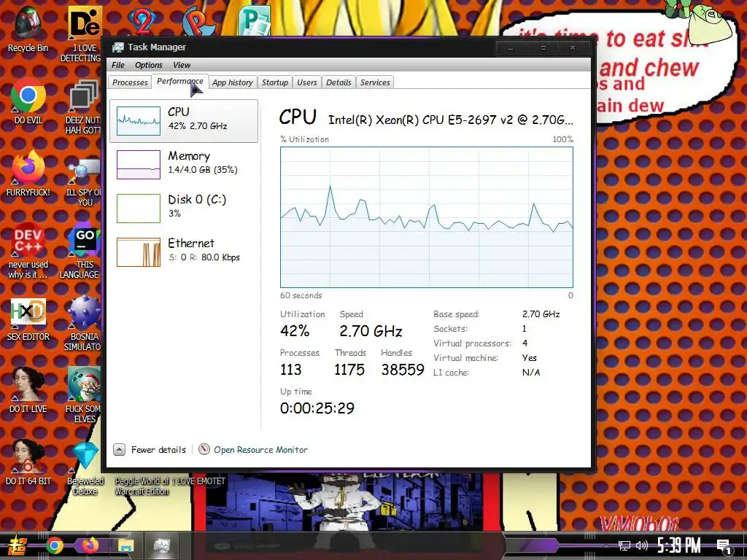Collapse Task Manager with Fewer details arrow

(119, 449)
